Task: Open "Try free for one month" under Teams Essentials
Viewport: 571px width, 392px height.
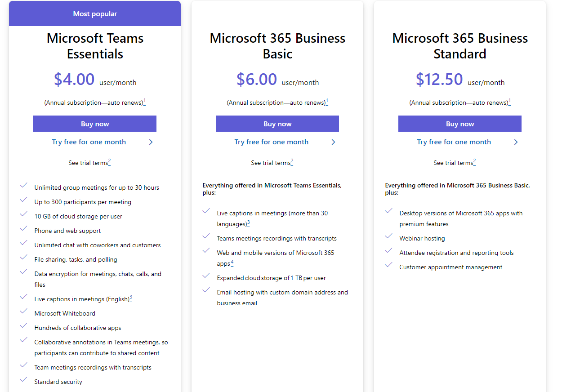Action: click(89, 142)
